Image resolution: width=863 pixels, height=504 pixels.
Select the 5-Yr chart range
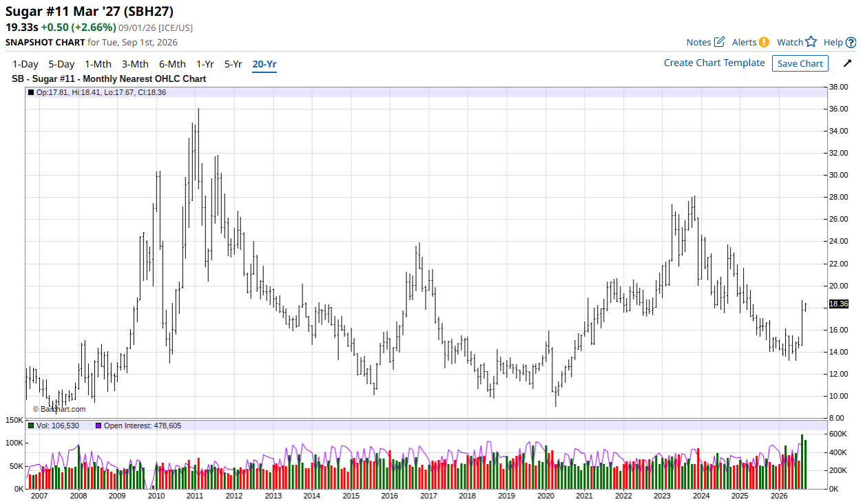pos(233,64)
